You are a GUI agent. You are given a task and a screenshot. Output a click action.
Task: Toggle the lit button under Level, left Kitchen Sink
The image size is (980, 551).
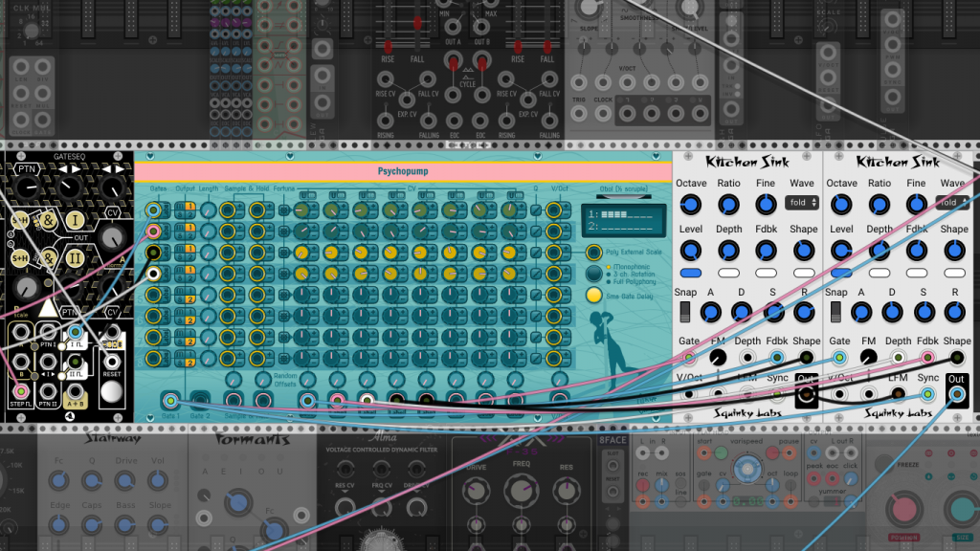(x=691, y=273)
